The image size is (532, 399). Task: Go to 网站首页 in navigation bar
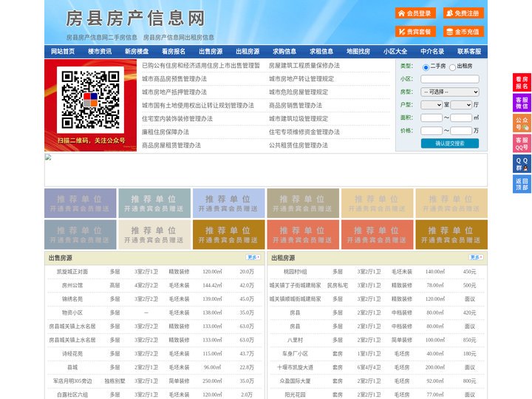pos(63,52)
